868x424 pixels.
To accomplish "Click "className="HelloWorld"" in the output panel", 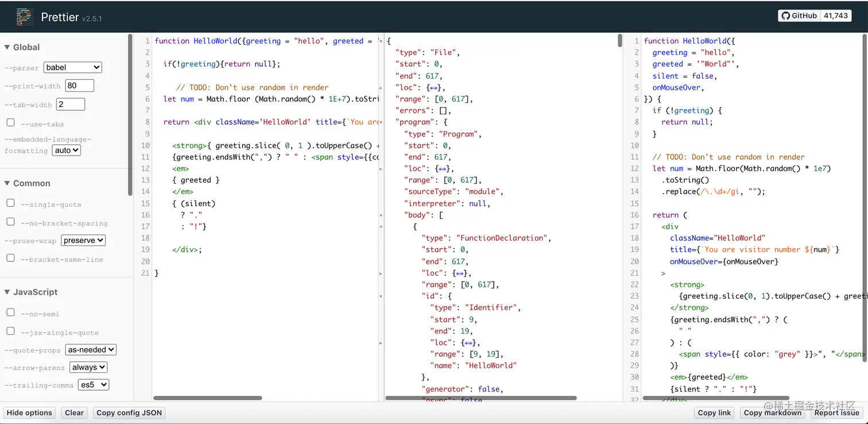I will pos(718,238).
